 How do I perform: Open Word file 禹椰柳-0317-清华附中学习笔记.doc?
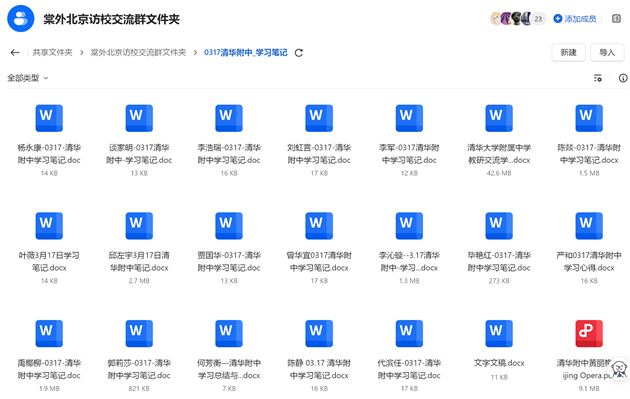(x=49, y=334)
